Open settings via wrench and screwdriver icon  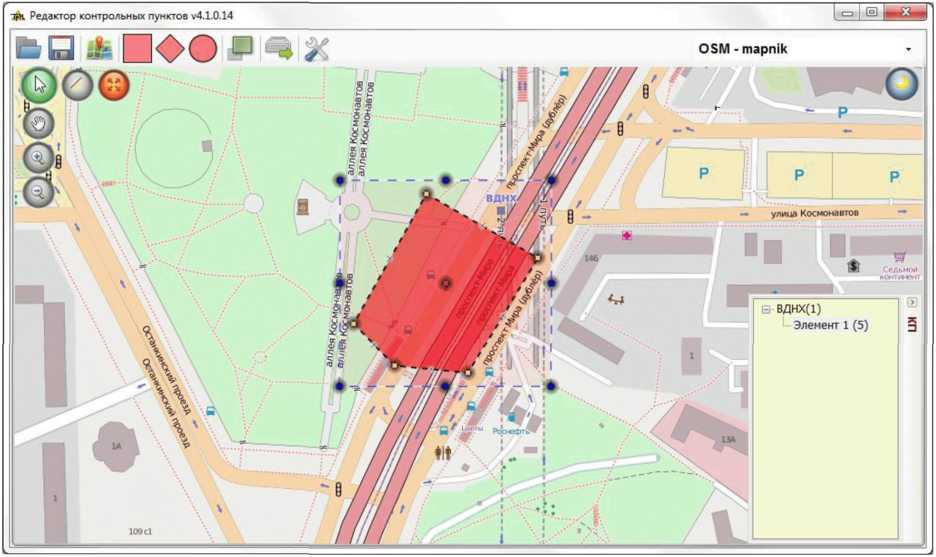coord(316,48)
